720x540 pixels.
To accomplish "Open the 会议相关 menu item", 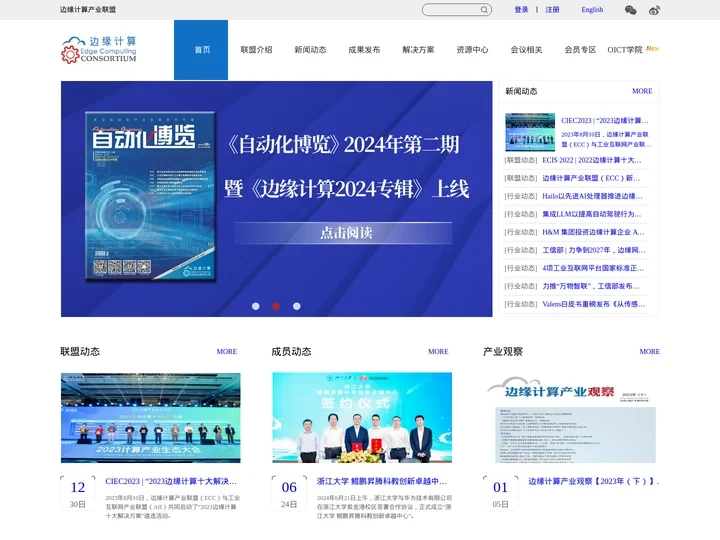I will point(526,50).
